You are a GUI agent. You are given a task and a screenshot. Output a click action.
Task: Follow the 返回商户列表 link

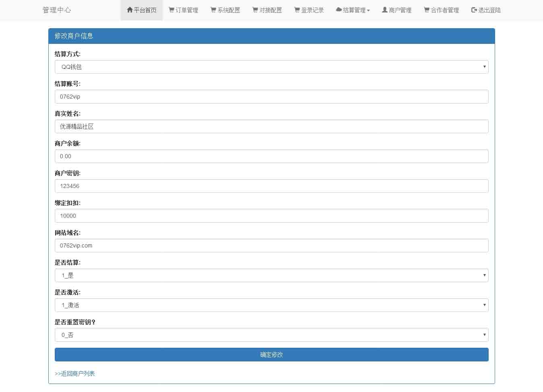click(x=75, y=373)
